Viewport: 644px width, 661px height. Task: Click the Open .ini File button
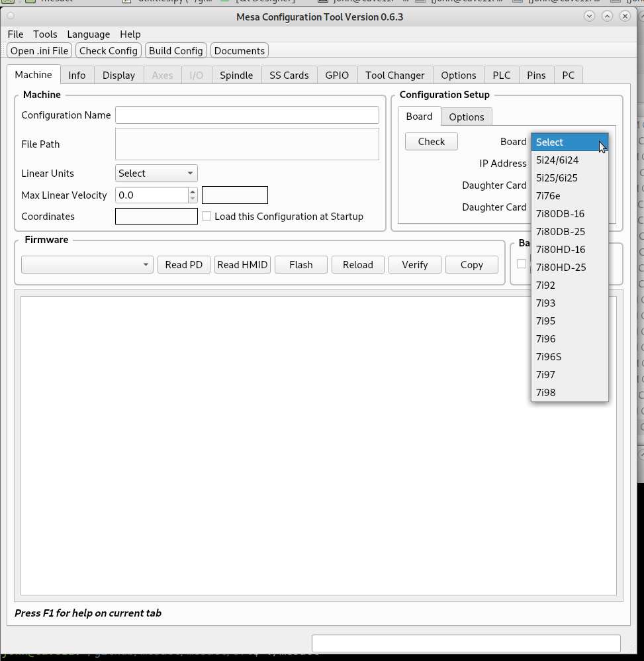(x=40, y=50)
